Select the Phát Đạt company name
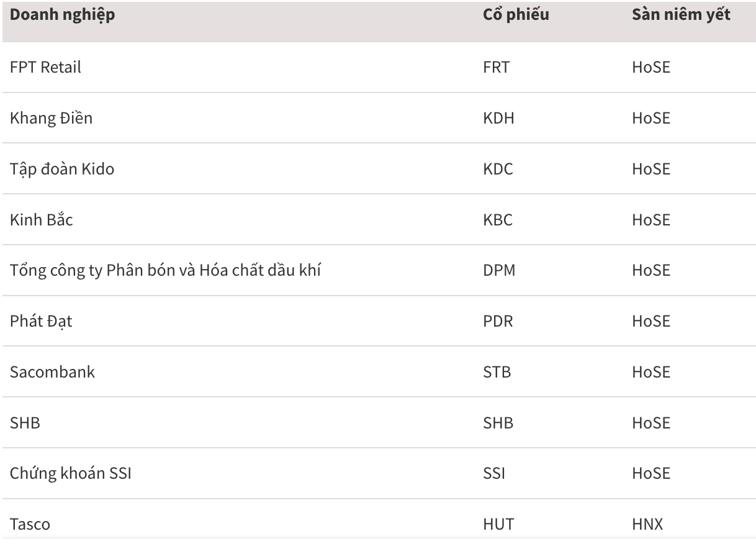Screen dimensions: 756x539 coord(41,322)
